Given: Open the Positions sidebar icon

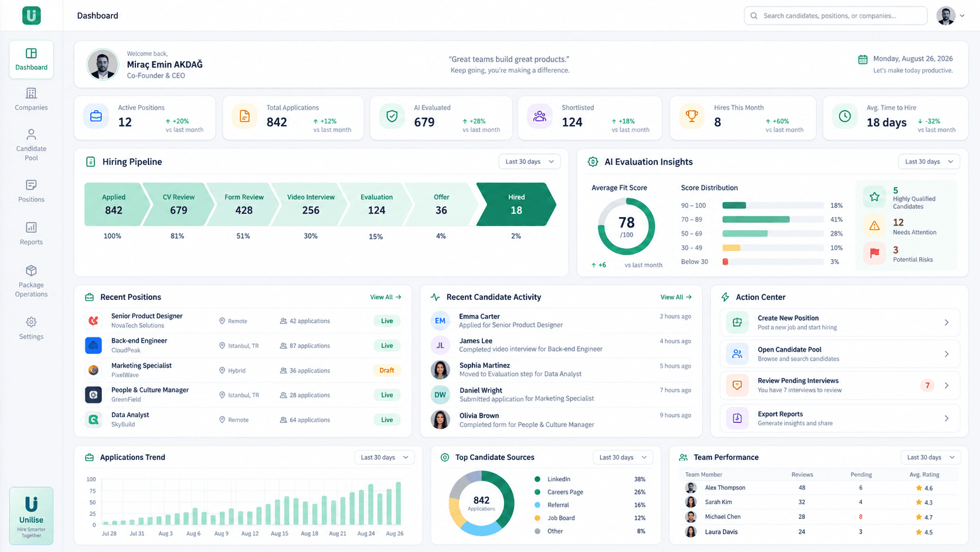Looking at the screenshot, I should click(31, 185).
